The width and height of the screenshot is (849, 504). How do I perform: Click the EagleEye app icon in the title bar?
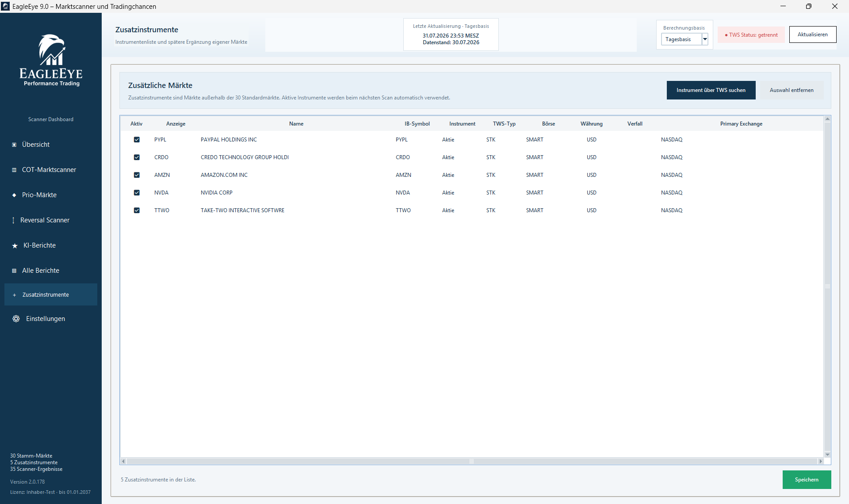(x=5, y=6)
